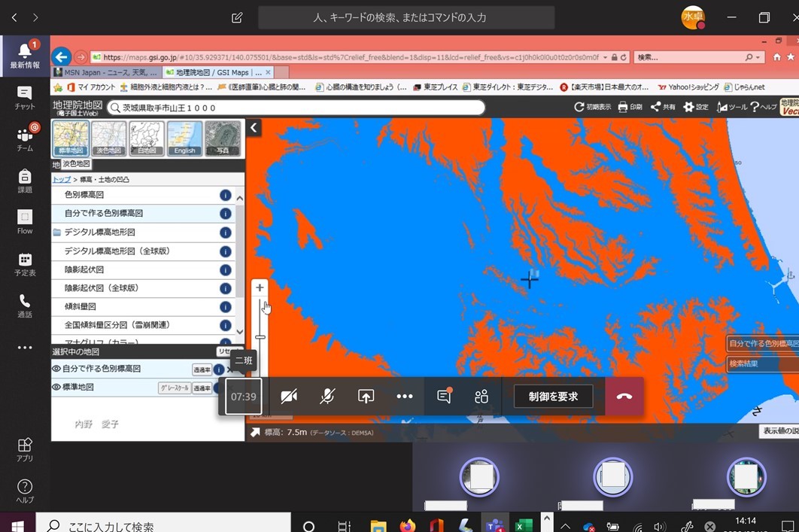Screen dimensions: 799x532
Task: Open Apps (アプリ) store in Teams
Action: (x=25, y=450)
